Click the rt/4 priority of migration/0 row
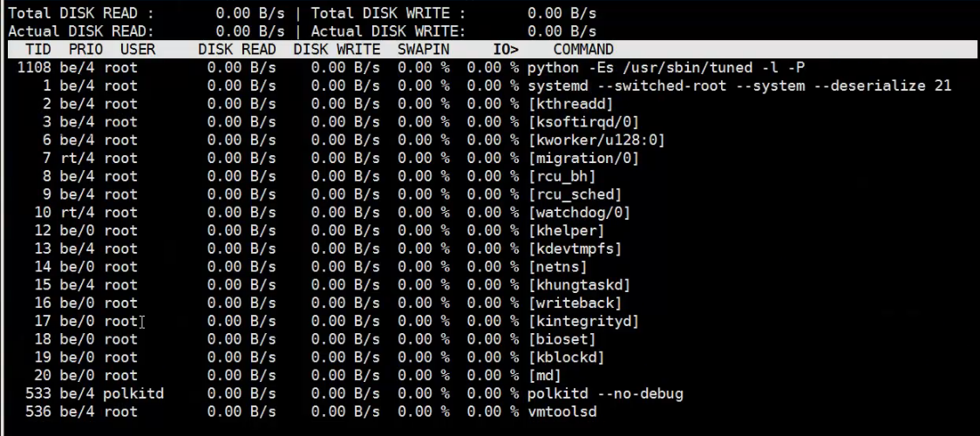 [x=77, y=158]
